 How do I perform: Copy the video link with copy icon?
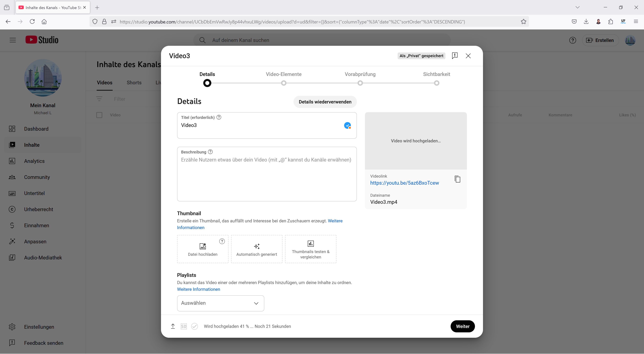point(458,179)
